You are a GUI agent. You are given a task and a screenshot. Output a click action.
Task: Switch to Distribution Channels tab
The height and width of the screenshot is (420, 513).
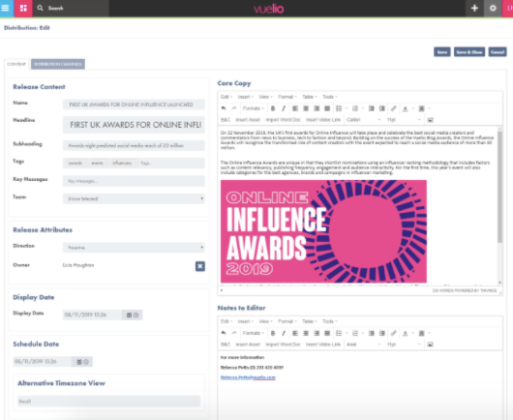(58, 64)
